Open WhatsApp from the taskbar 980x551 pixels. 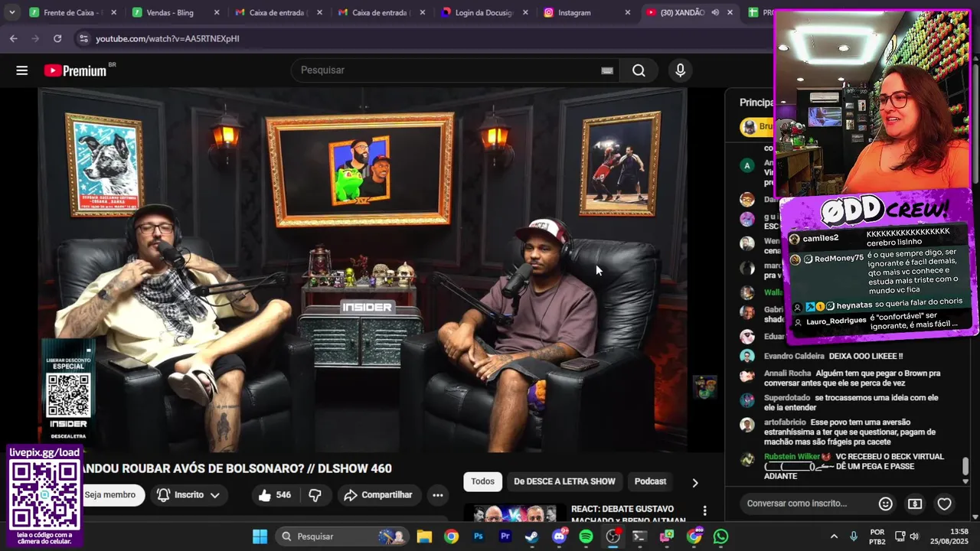tap(720, 536)
